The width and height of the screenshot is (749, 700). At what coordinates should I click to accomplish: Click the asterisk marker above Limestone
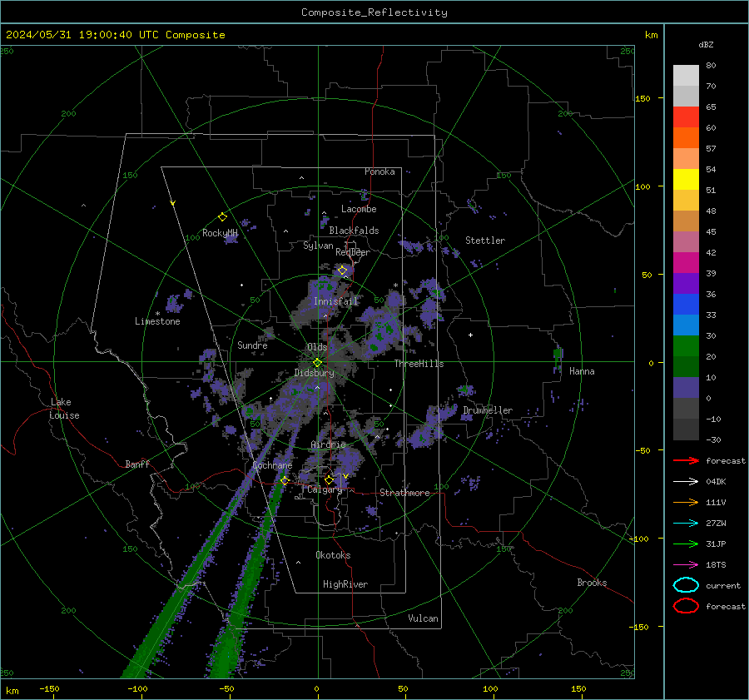click(157, 314)
